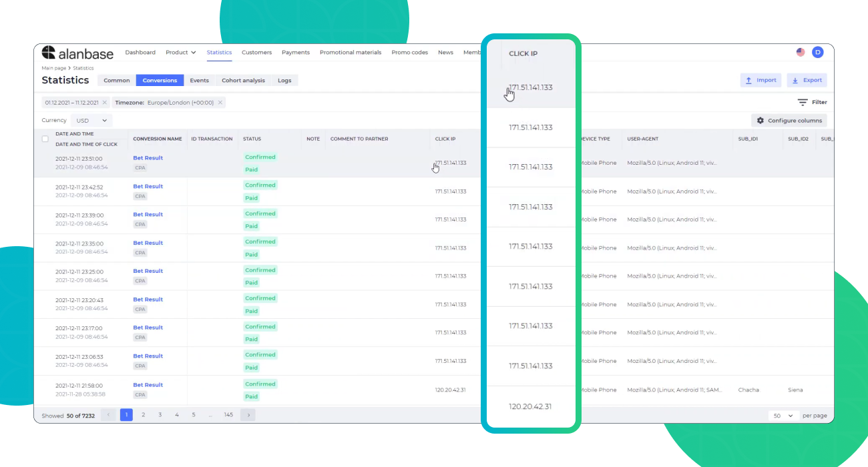Switch to the Cohort analysis tab
This screenshot has height=467, width=868.
(x=243, y=81)
